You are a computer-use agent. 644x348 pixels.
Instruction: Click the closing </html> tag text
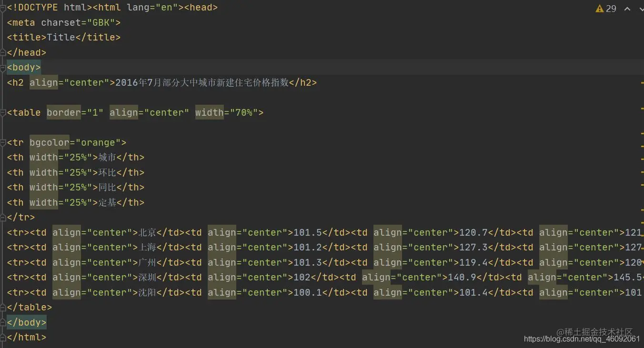pyautogui.click(x=27, y=337)
